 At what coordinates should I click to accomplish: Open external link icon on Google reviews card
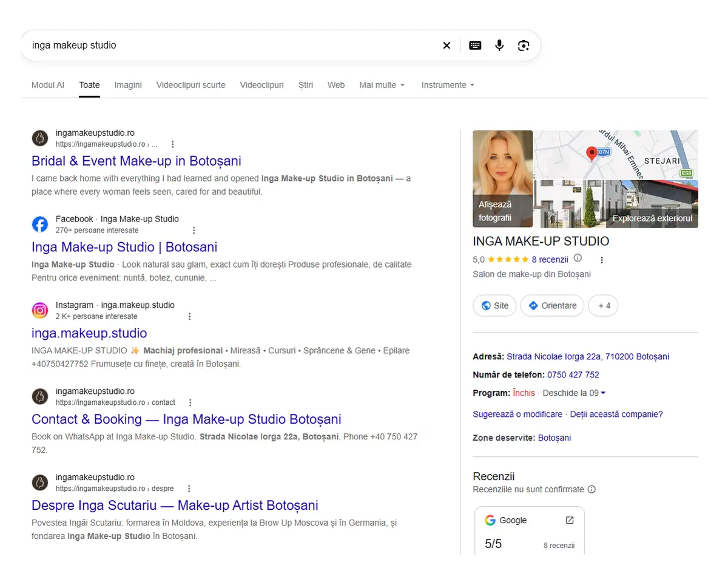coord(570,520)
